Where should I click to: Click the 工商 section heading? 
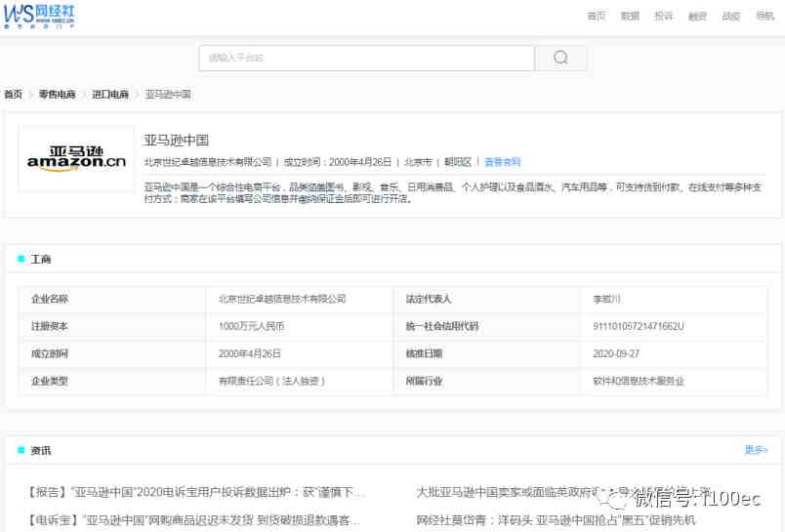click(x=41, y=260)
